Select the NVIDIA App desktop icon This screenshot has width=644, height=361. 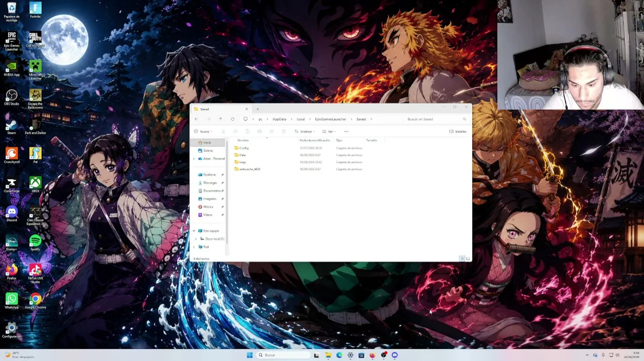click(12, 69)
